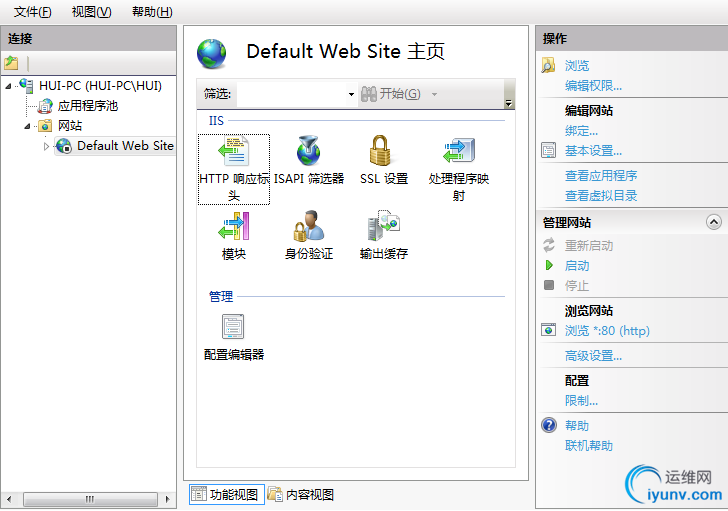Click the 浏览 explore folder icon
The height and width of the screenshot is (511, 728).
tap(548, 65)
